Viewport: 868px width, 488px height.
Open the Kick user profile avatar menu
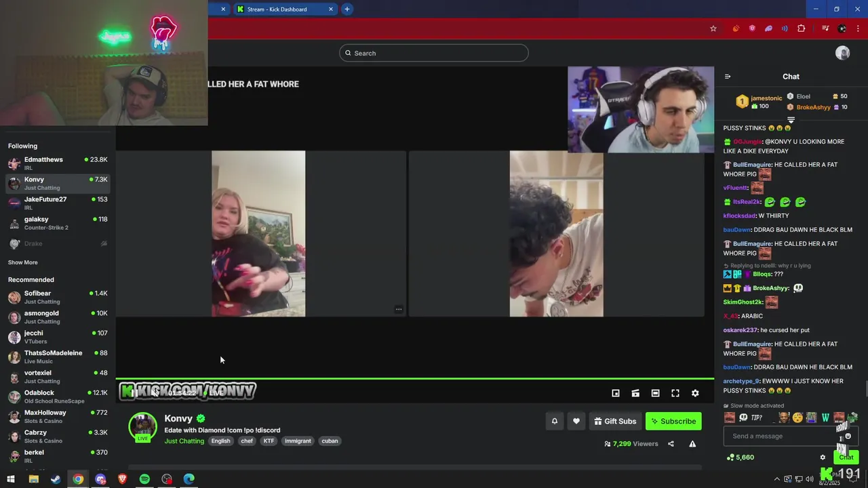click(843, 53)
